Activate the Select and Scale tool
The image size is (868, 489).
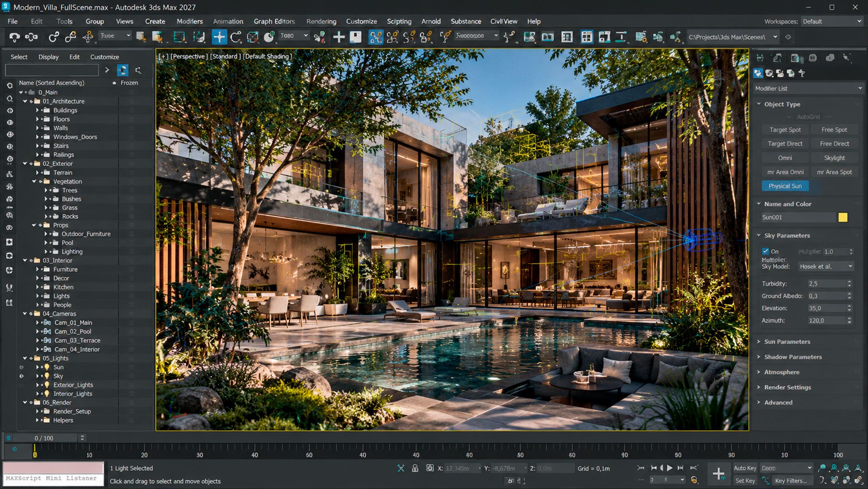252,37
